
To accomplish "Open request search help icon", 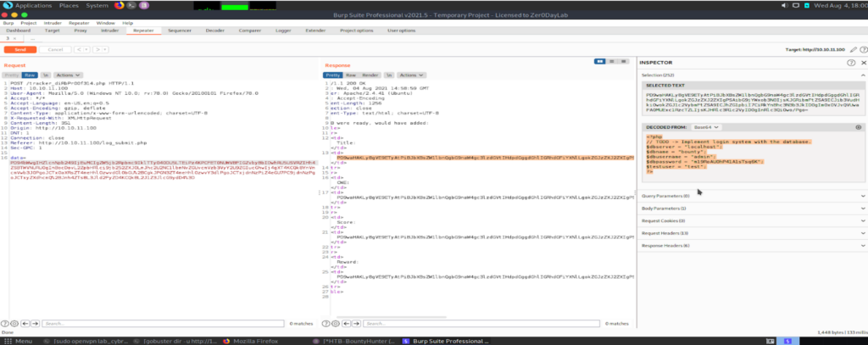I will click(x=5, y=323).
